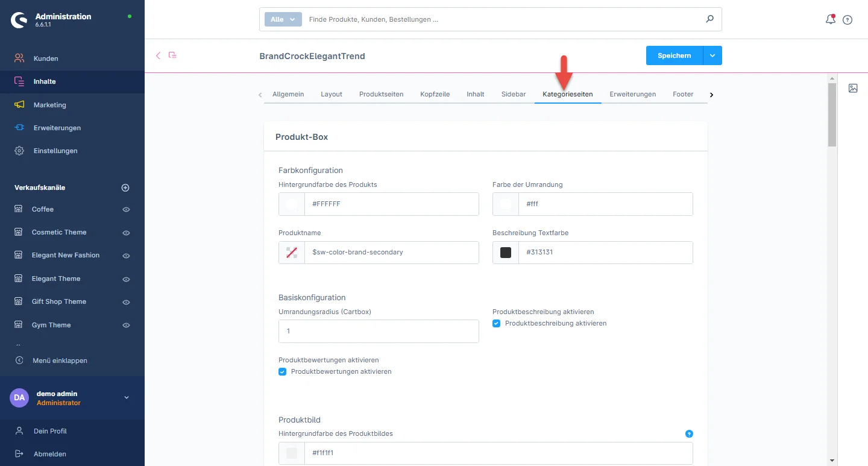The width and height of the screenshot is (868, 466).
Task: Open the media image sidebar icon
Action: click(853, 88)
